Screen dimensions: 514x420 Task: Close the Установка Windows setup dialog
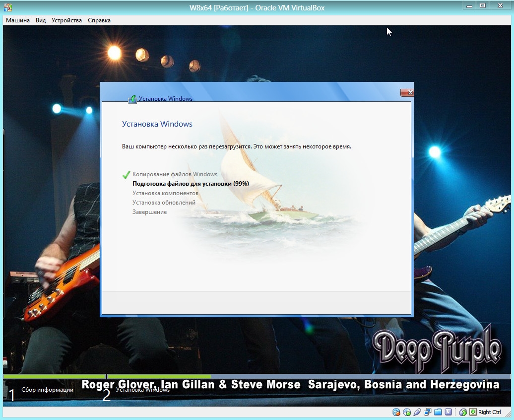pos(406,92)
